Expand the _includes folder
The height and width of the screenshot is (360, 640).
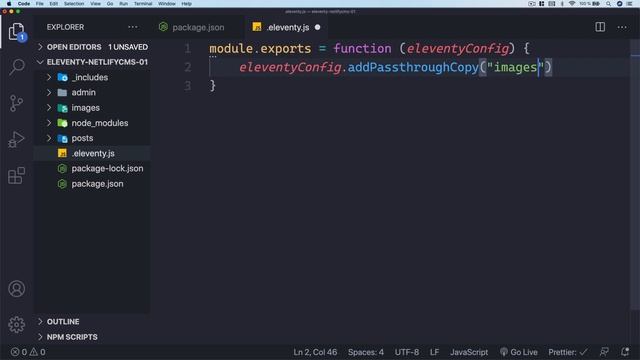(49, 77)
